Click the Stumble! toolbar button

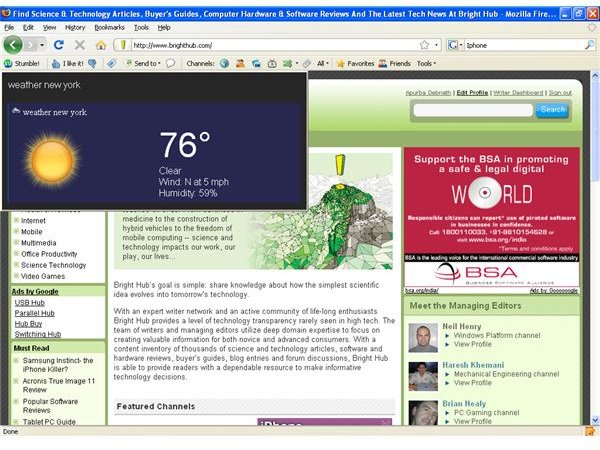click(x=22, y=64)
